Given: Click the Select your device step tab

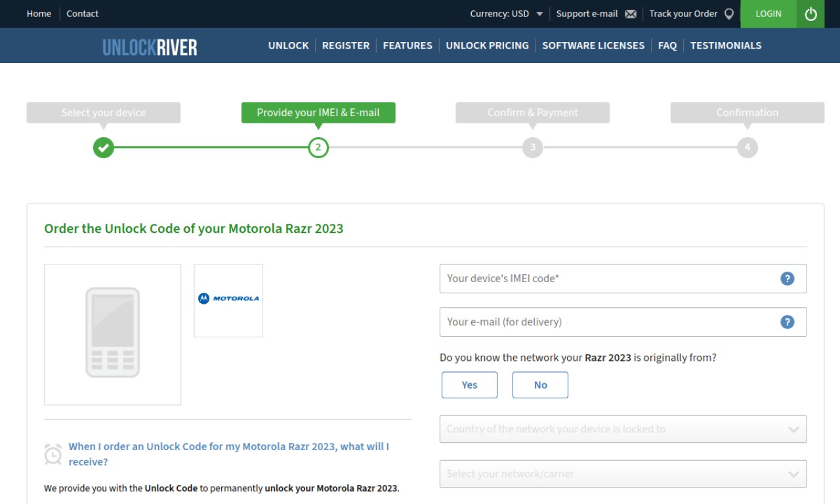Looking at the screenshot, I should tap(104, 113).
